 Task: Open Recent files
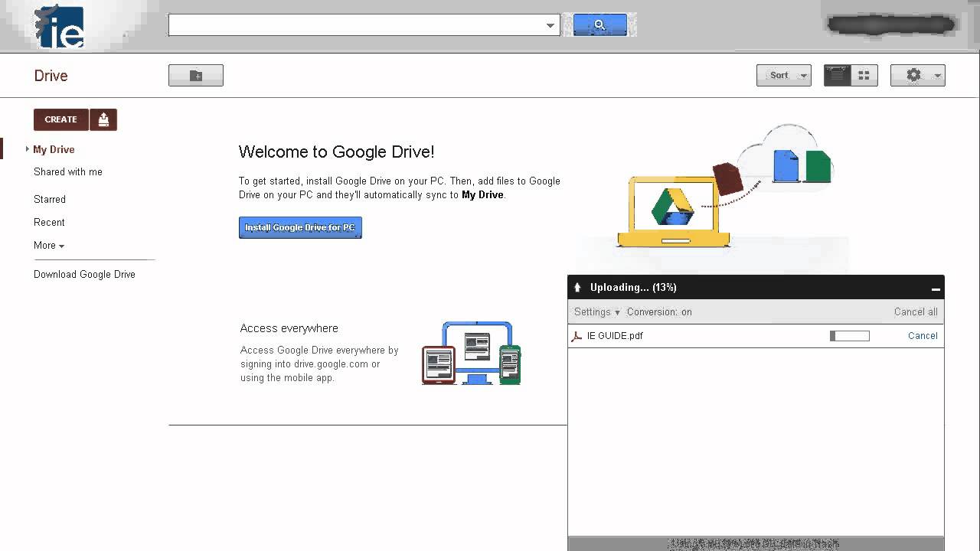49,222
